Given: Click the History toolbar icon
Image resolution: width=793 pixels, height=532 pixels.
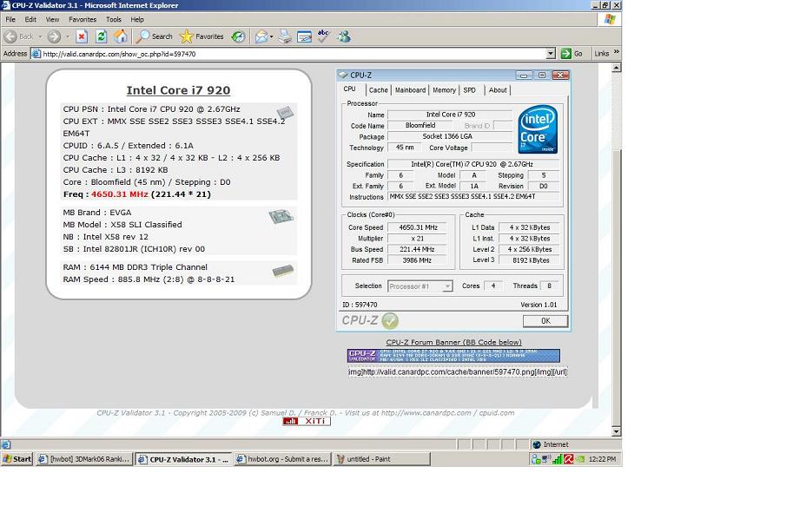Looking at the screenshot, I should tap(238, 36).
